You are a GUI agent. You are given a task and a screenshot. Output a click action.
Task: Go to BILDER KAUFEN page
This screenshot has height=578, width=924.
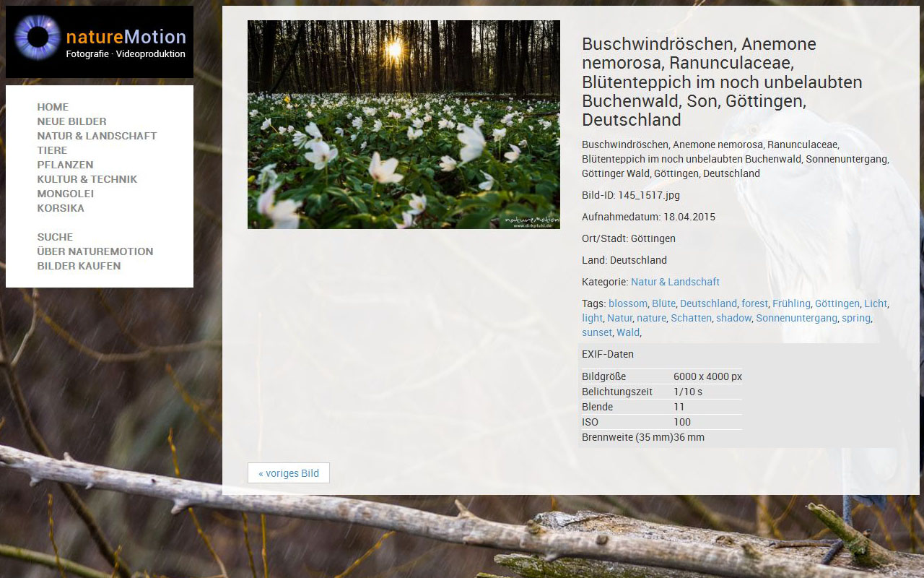tap(79, 266)
